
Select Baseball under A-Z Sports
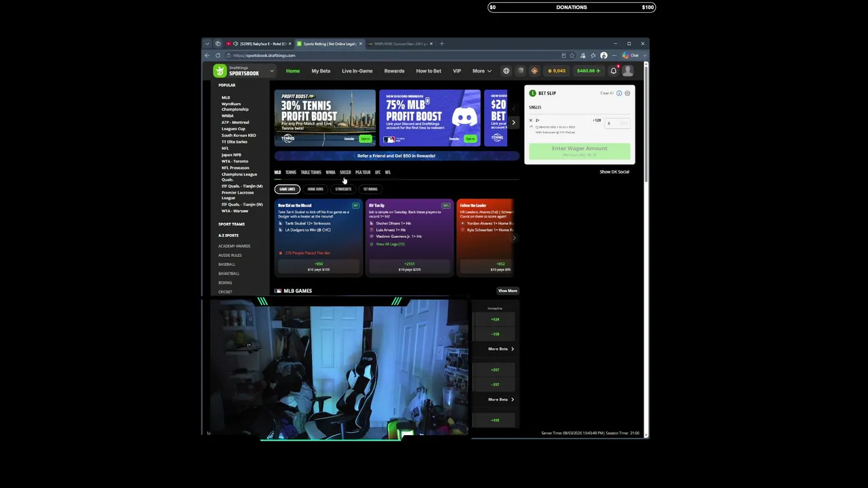coord(226,264)
